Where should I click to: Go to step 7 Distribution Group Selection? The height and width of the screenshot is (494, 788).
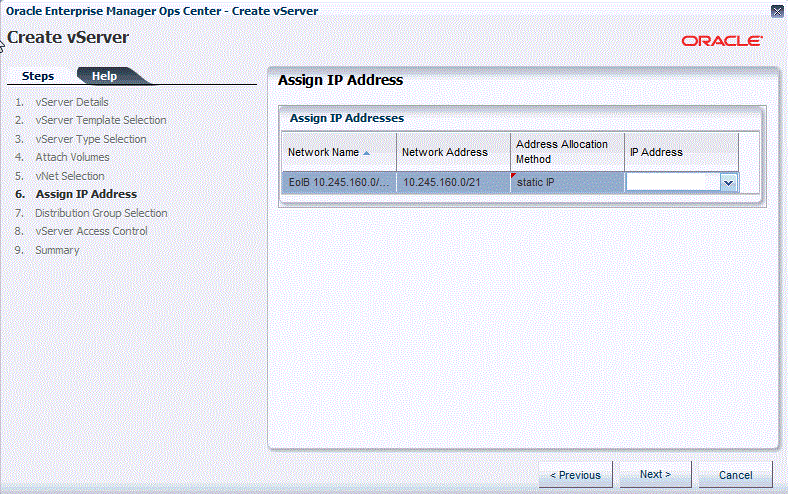101,213
